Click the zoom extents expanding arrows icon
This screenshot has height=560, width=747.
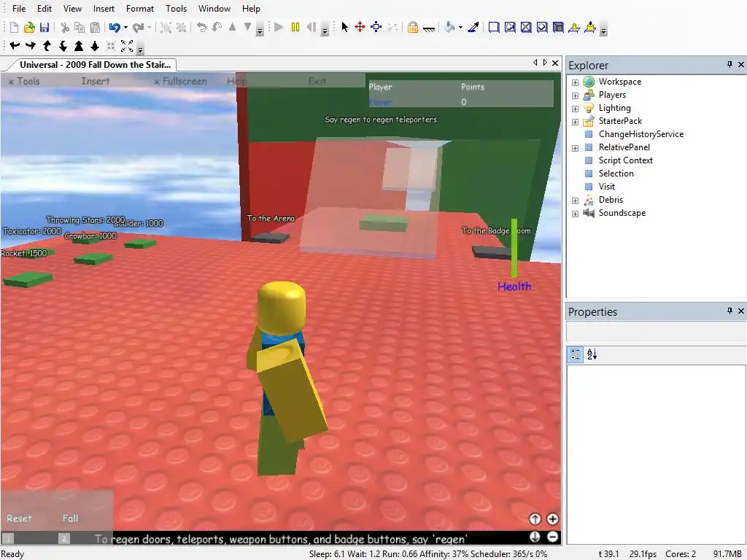(x=127, y=46)
